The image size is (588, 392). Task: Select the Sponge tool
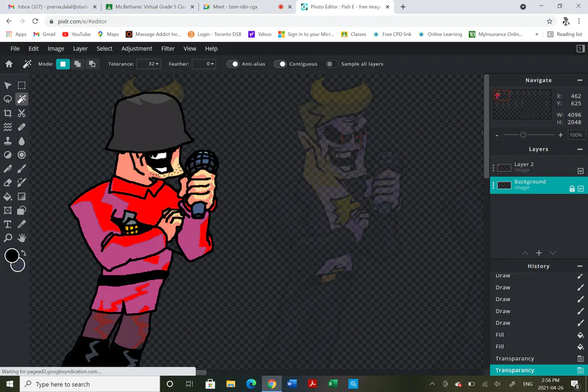(22, 155)
